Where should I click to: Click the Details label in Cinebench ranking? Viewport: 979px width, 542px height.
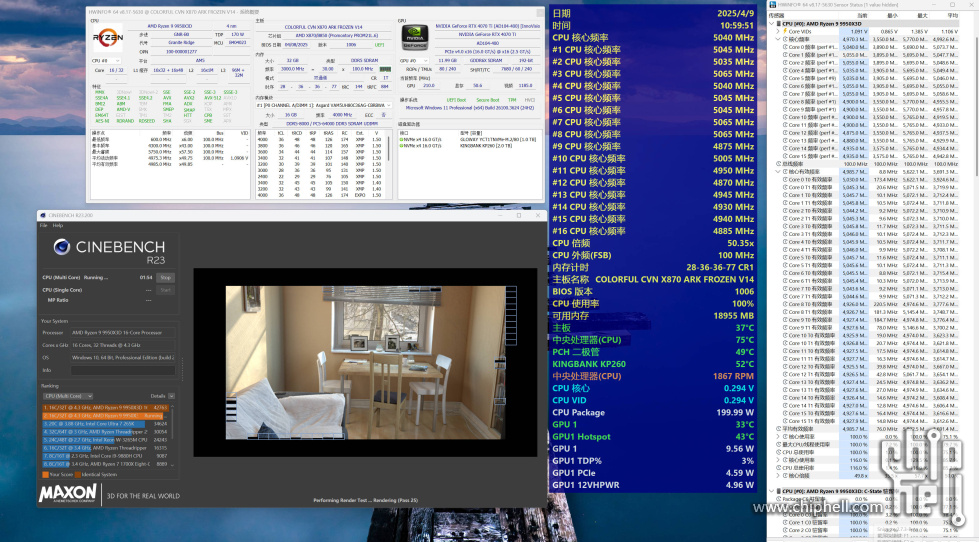(x=158, y=396)
